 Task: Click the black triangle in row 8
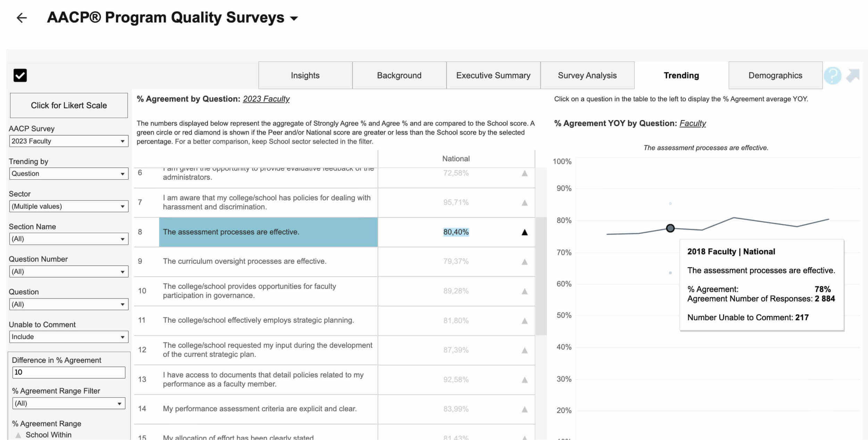point(524,232)
